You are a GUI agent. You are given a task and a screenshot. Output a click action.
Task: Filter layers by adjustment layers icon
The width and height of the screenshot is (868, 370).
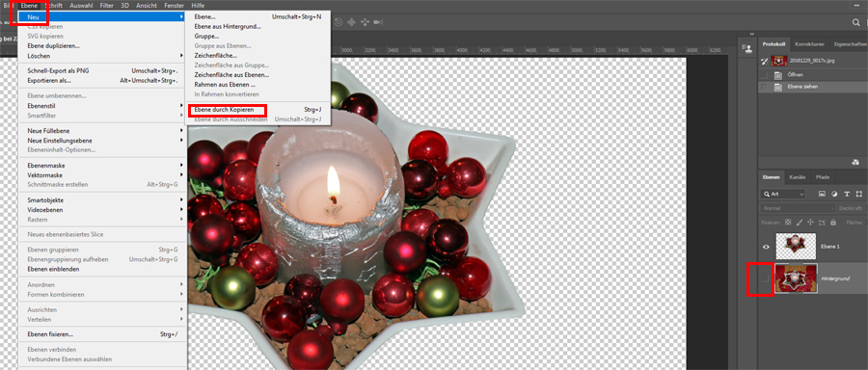[x=834, y=194]
